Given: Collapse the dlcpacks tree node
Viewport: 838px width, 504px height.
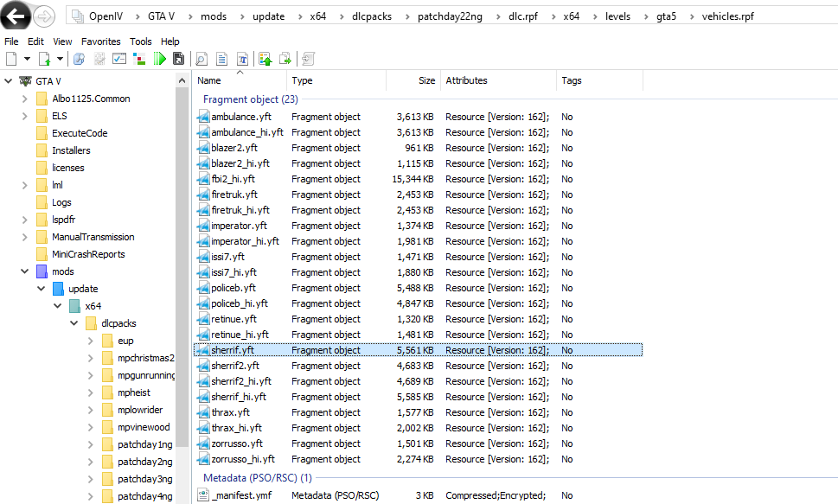Looking at the screenshot, I should pyautogui.click(x=74, y=323).
